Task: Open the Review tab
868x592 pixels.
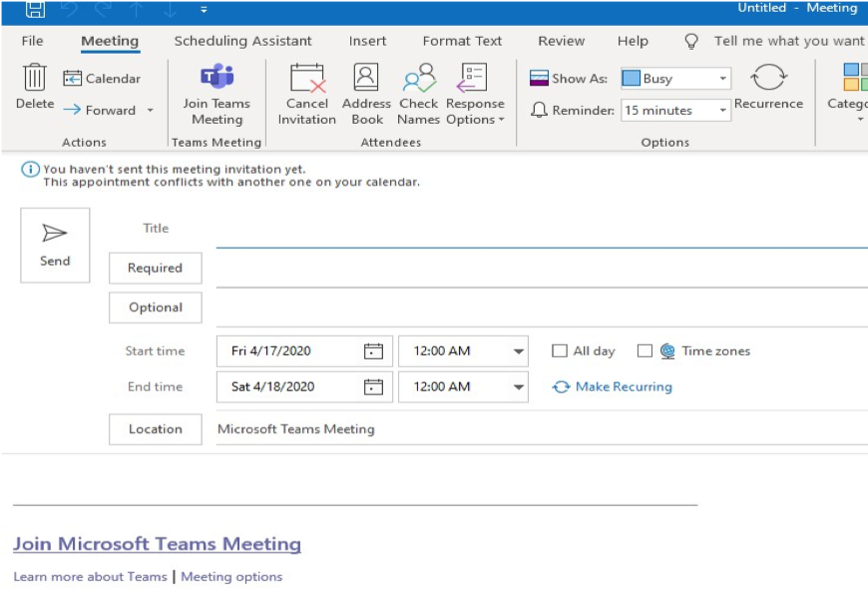Action: pos(562,41)
